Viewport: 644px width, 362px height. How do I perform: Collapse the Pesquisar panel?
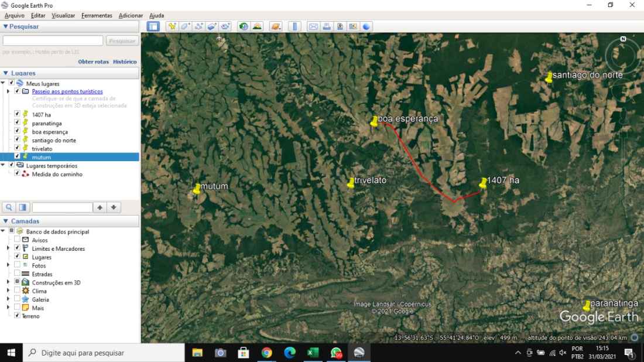(6, 26)
